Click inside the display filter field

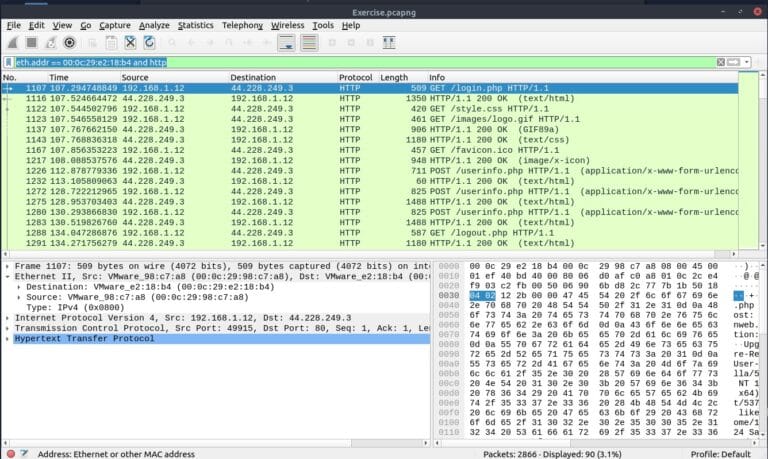[x=365, y=62]
